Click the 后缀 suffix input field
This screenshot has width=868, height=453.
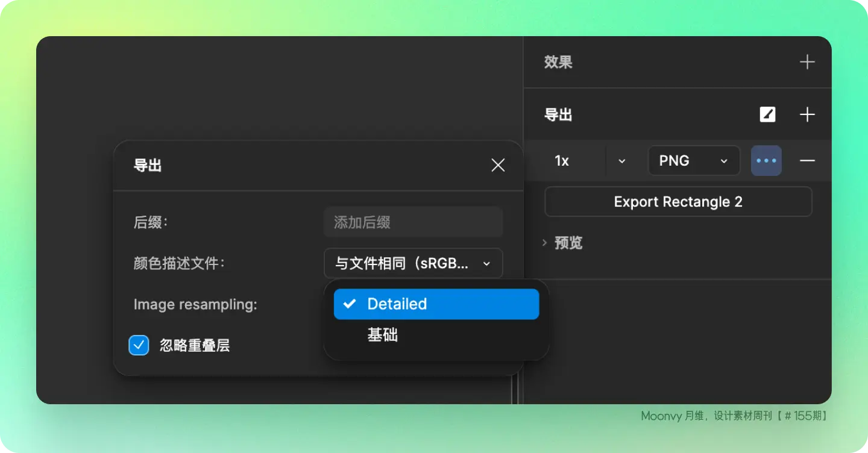(x=413, y=222)
